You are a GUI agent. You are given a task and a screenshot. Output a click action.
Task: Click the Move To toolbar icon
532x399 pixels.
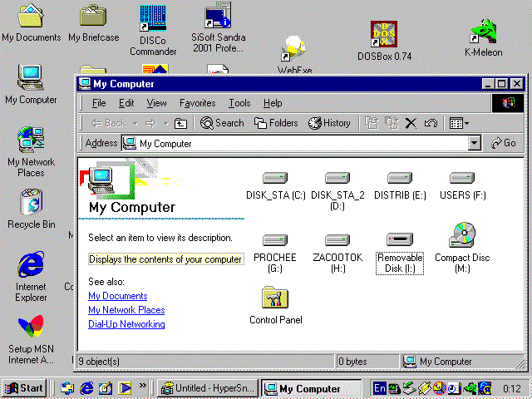[372, 123]
